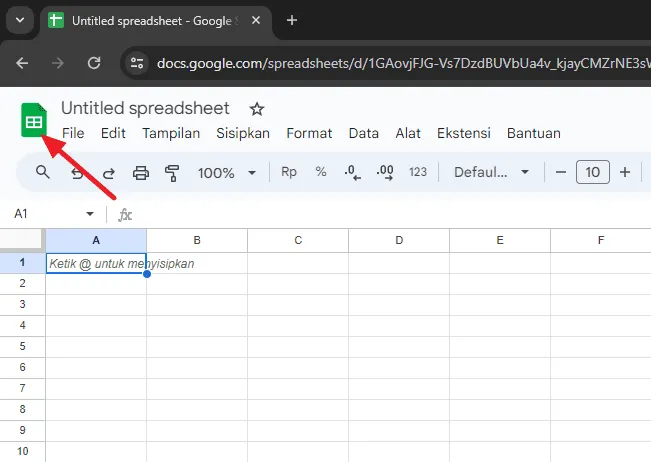The image size is (651, 462).
Task: Star the Untitled spreadsheet
Action: coord(257,109)
